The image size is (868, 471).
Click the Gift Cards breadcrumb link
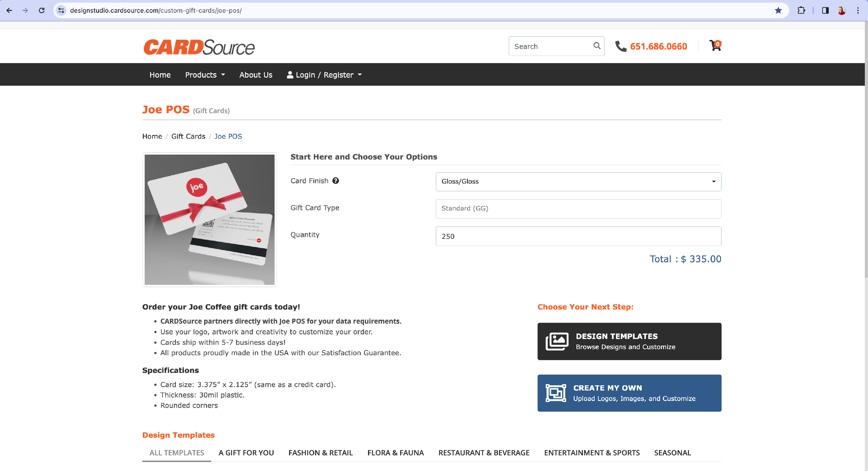click(x=188, y=136)
